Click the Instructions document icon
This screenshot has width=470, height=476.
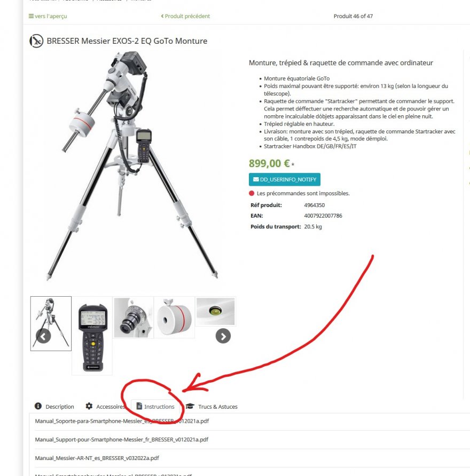coord(139,406)
